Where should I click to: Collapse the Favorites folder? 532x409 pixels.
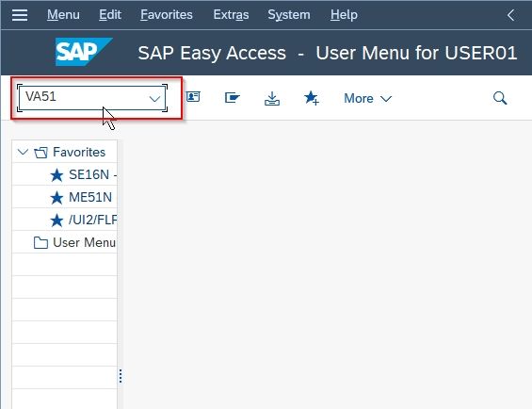[23, 152]
